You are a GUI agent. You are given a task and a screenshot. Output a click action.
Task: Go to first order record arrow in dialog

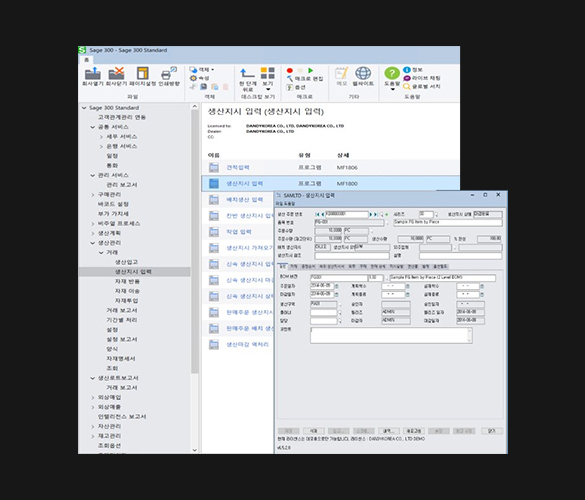[317, 215]
